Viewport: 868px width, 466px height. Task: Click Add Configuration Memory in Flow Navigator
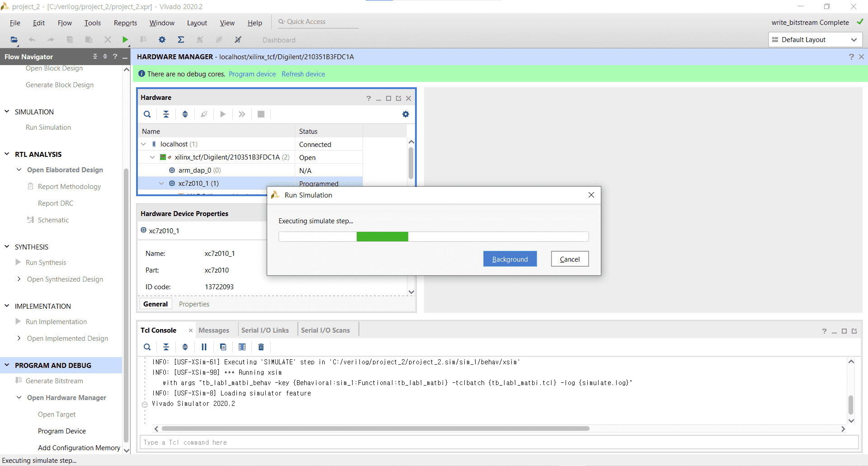click(x=79, y=448)
